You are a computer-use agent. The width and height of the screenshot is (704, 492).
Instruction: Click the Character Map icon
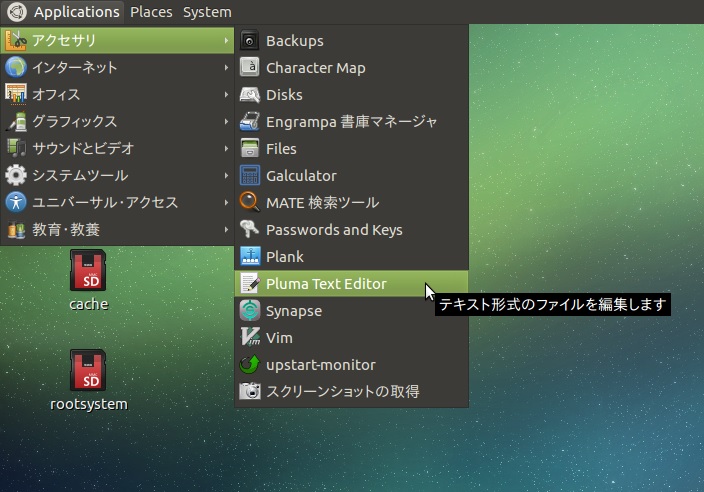pos(250,68)
